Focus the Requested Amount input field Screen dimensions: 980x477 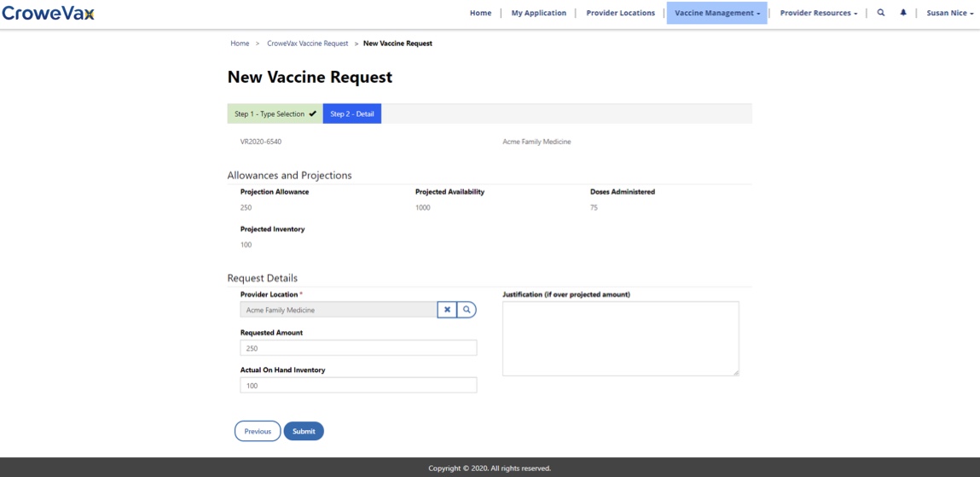(358, 348)
